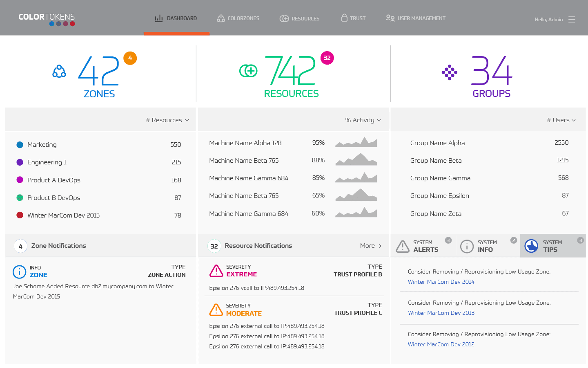Click the EXTREME severity warning triangle icon
The height and width of the screenshot is (368, 588).
(x=216, y=271)
